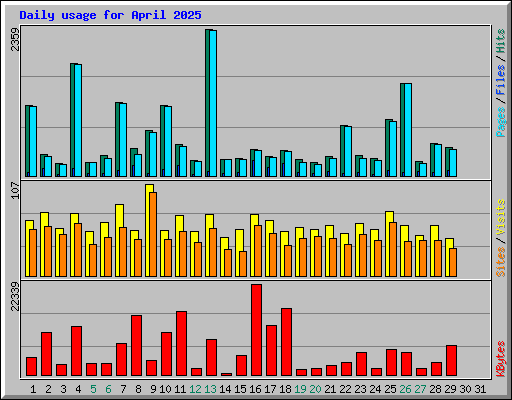Click the orange sites bar on day 29
Image resolution: width=512 pixels, height=400 pixels.
pyautogui.click(x=453, y=262)
